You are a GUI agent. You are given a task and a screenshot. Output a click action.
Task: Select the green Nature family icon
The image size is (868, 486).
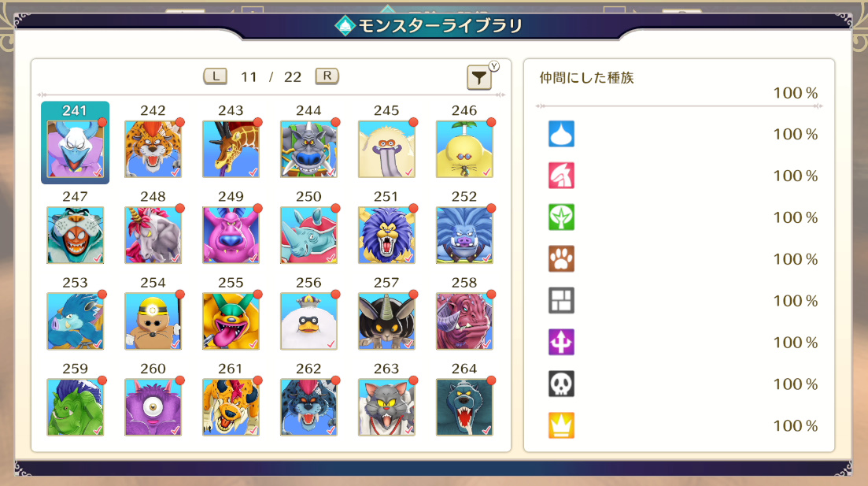(561, 217)
